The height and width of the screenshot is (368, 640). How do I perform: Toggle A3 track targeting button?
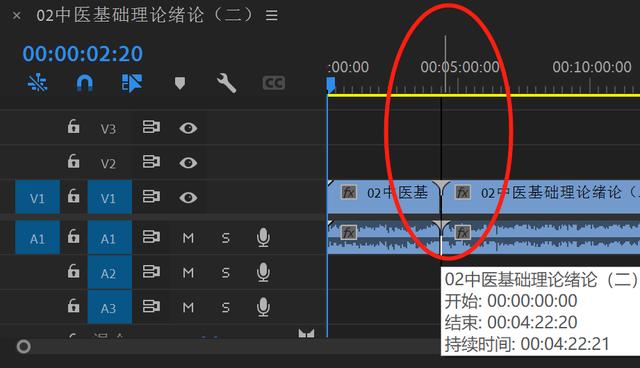pyautogui.click(x=110, y=307)
